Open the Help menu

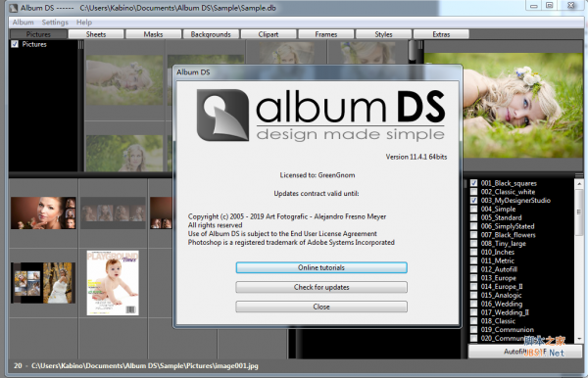click(x=84, y=23)
